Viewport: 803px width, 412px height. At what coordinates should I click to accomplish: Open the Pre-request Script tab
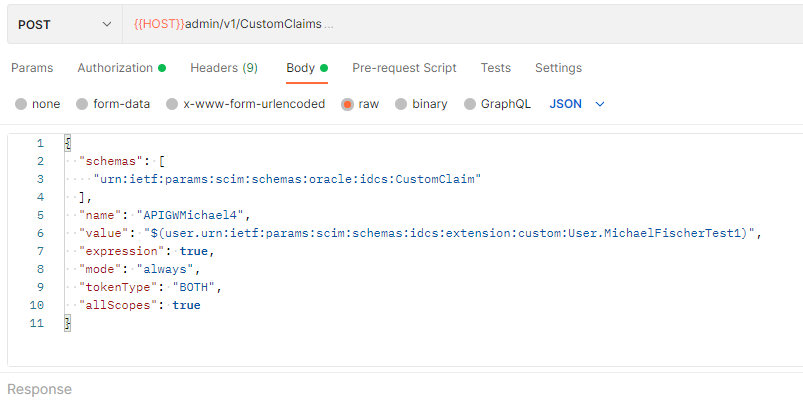[404, 68]
